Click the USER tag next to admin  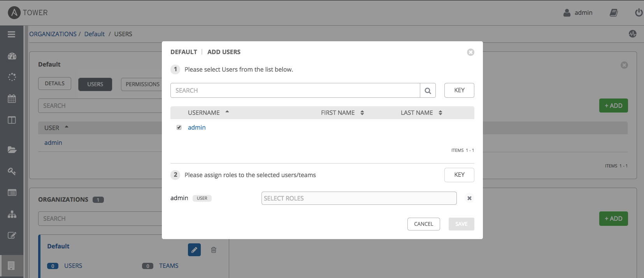click(202, 198)
